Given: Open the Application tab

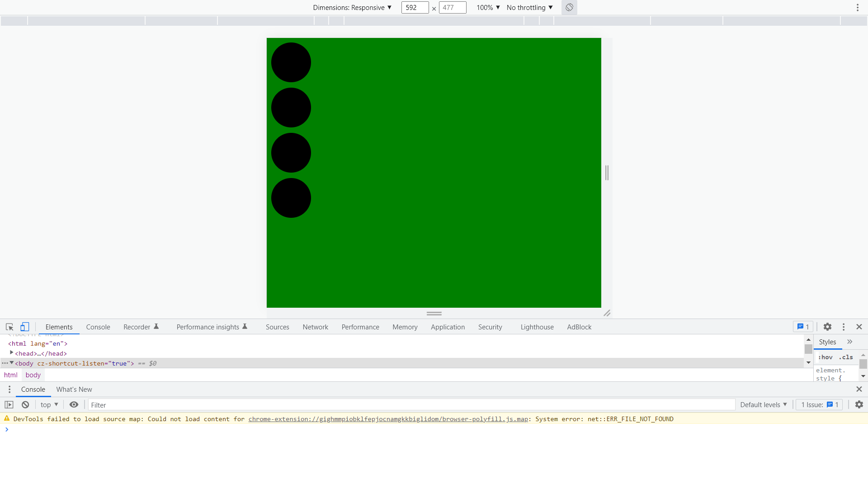Looking at the screenshot, I should (x=448, y=327).
